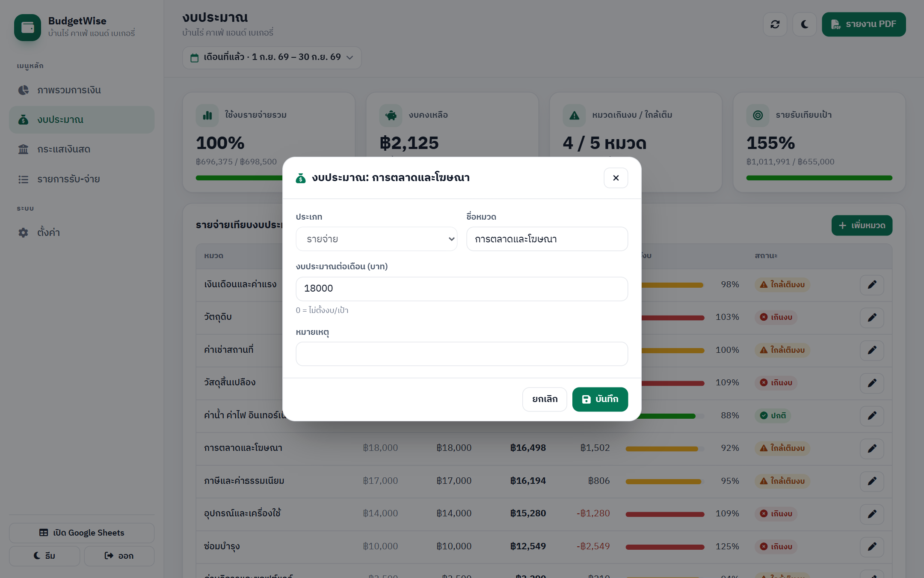Click the รายรับเทียบเป้า green progress bar
The height and width of the screenshot is (578, 924).
(819, 178)
